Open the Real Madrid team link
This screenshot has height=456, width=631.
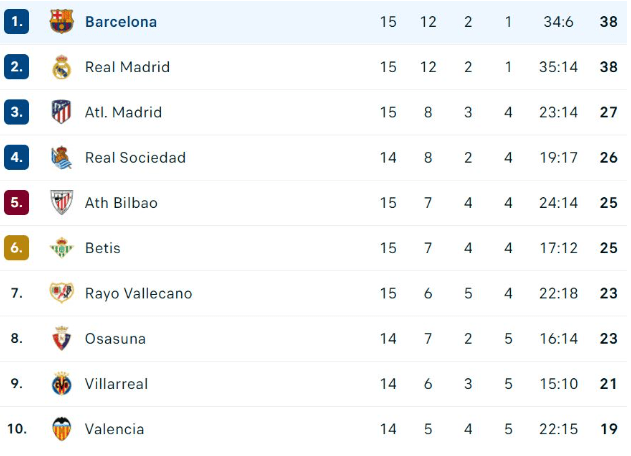(x=127, y=67)
